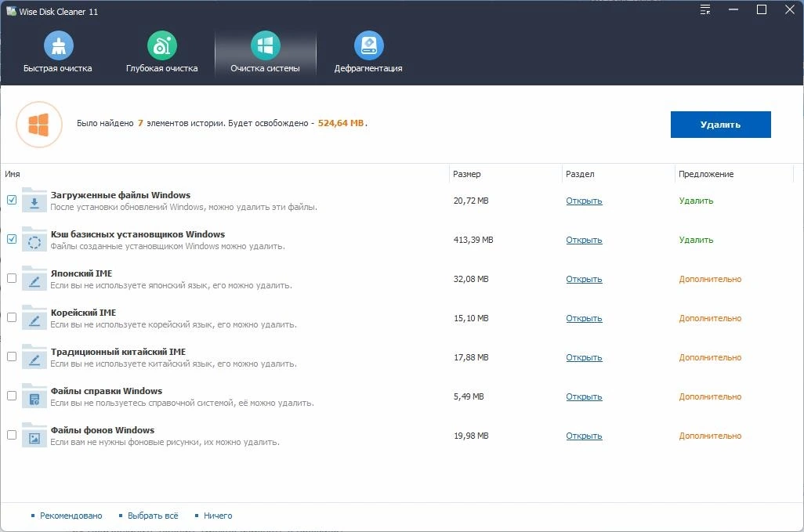The image size is (804, 532).
Task: Select the Очистка системы tab
Action: 265,52
